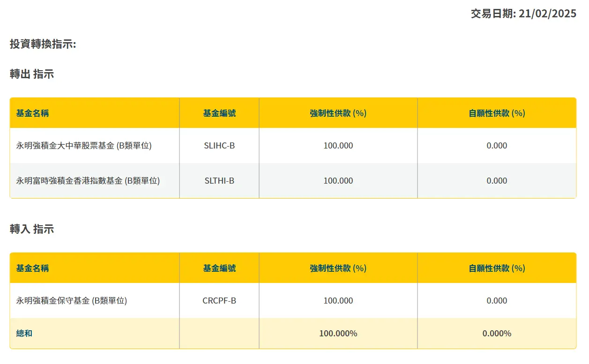Click the 轉出 指示 section heading
The height and width of the screenshot is (364, 589).
pyautogui.click(x=32, y=74)
